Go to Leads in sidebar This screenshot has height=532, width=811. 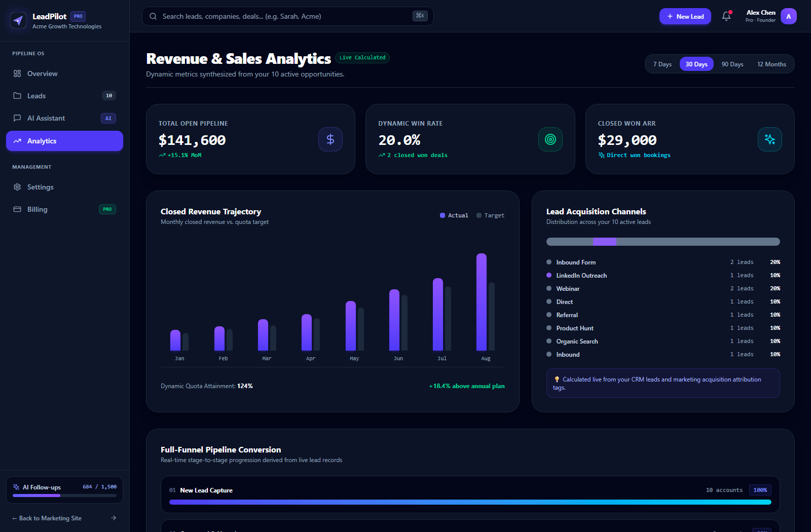(x=64, y=96)
